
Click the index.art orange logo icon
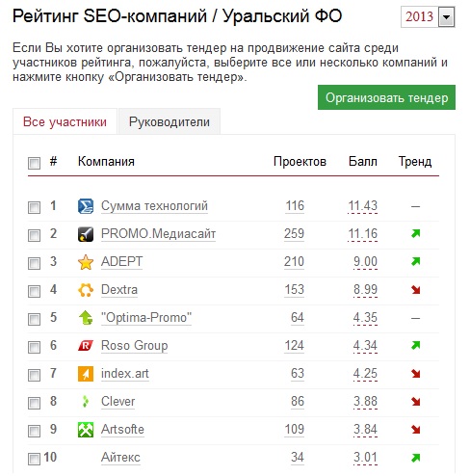tap(86, 374)
